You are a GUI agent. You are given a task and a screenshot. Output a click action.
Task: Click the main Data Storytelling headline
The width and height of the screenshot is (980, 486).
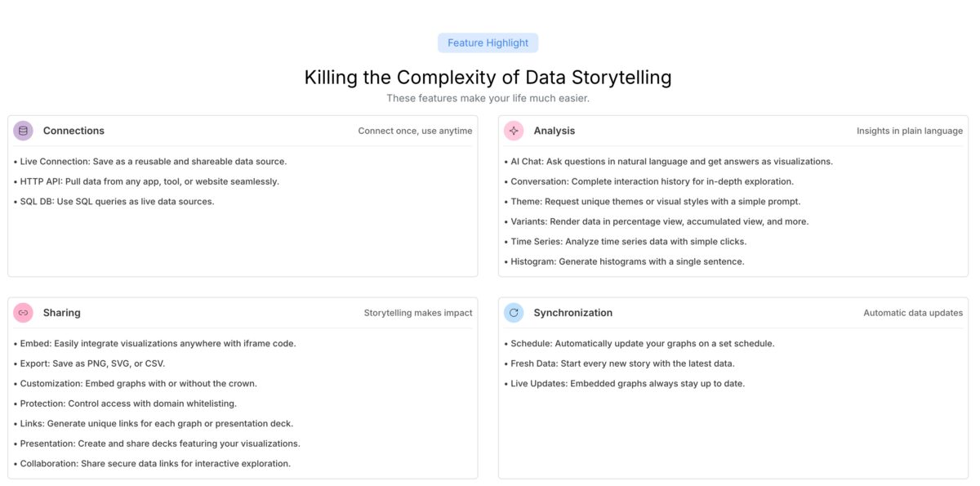coord(488,78)
